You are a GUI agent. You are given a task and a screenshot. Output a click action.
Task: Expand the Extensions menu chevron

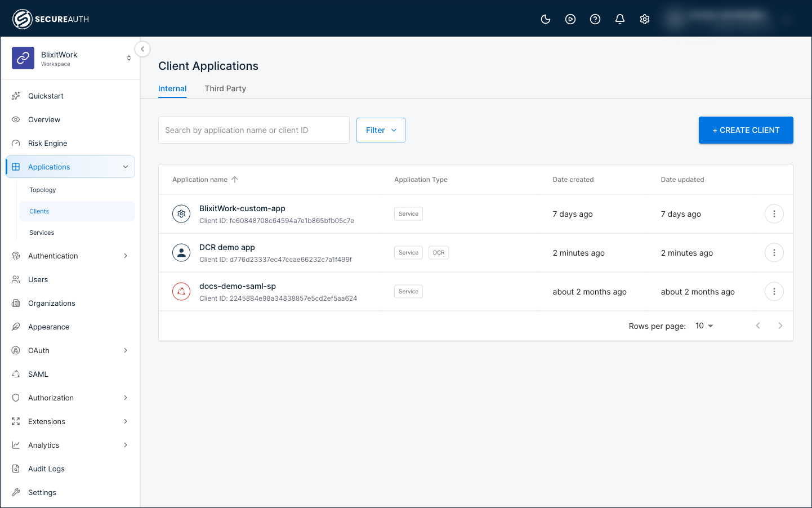click(126, 421)
